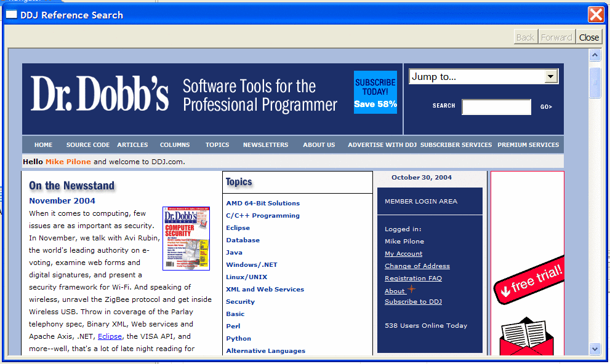This screenshot has height=364, width=610.
Task: Open the My Account link
Action: [x=403, y=254]
